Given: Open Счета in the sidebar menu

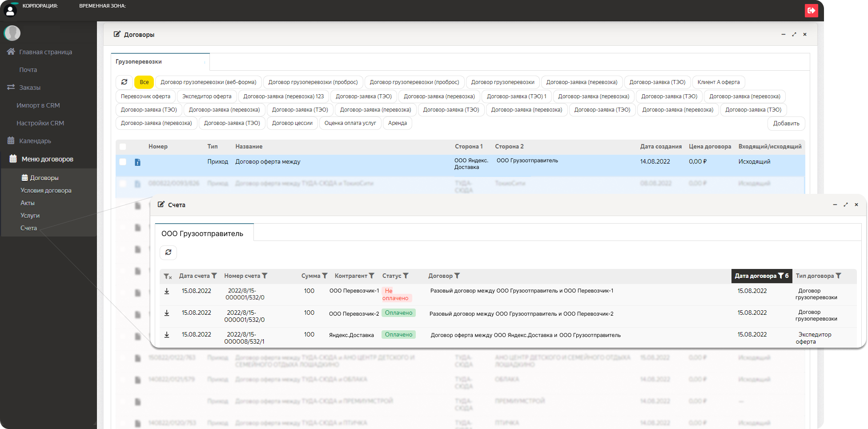Looking at the screenshot, I should [x=28, y=228].
